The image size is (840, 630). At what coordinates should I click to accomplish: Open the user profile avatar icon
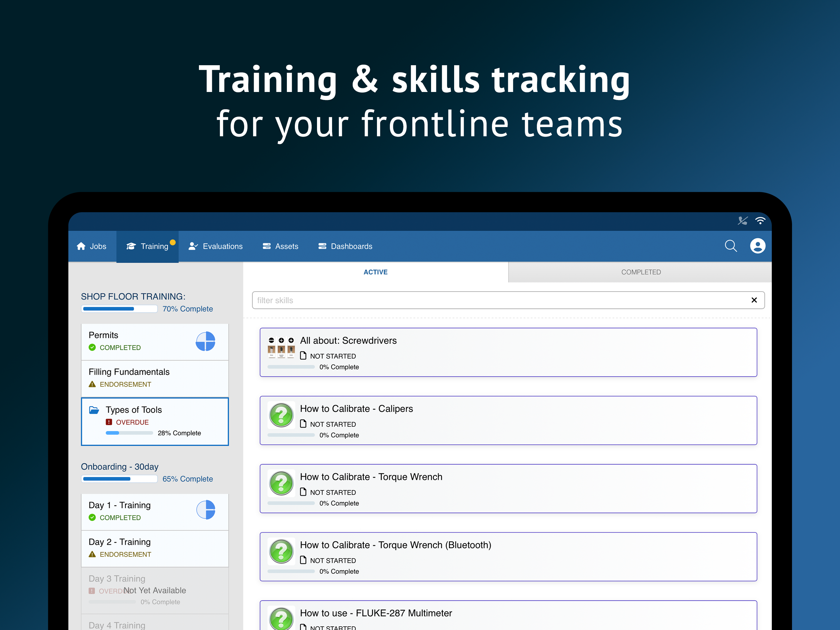click(x=757, y=246)
